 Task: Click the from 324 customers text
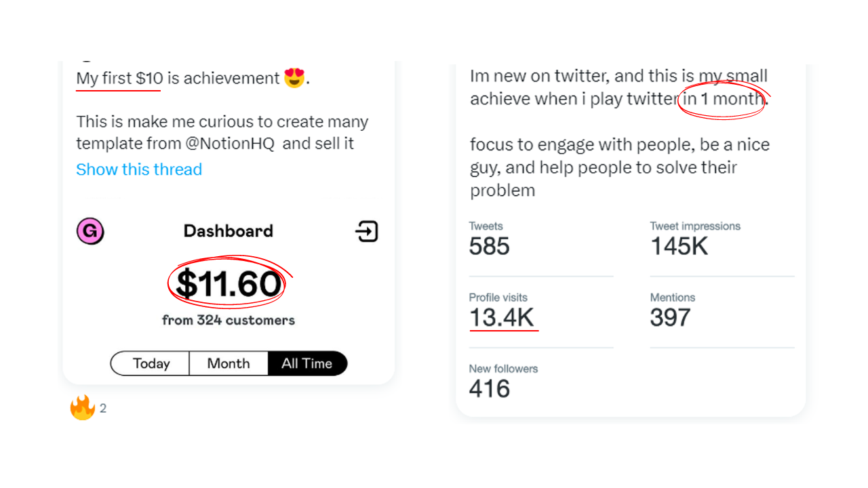tap(229, 320)
